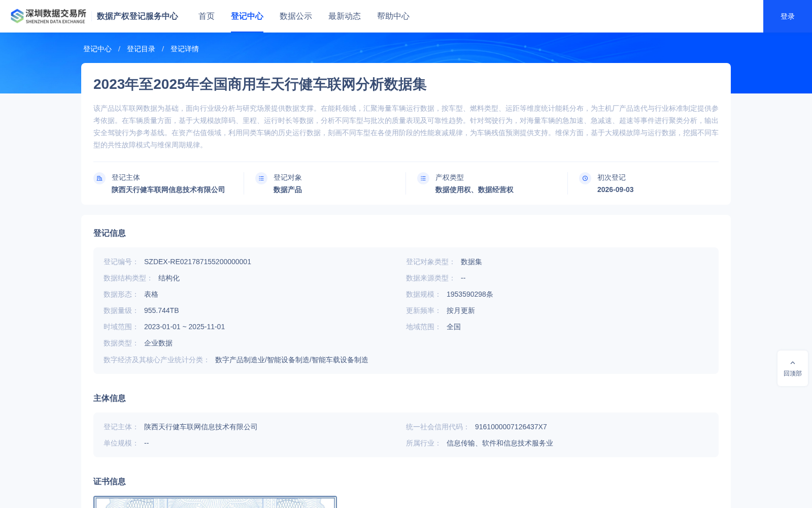This screenshot has height=508, width=812.
Task: Click the company name in 主体信息 section
Action: [x=201, y=427]
